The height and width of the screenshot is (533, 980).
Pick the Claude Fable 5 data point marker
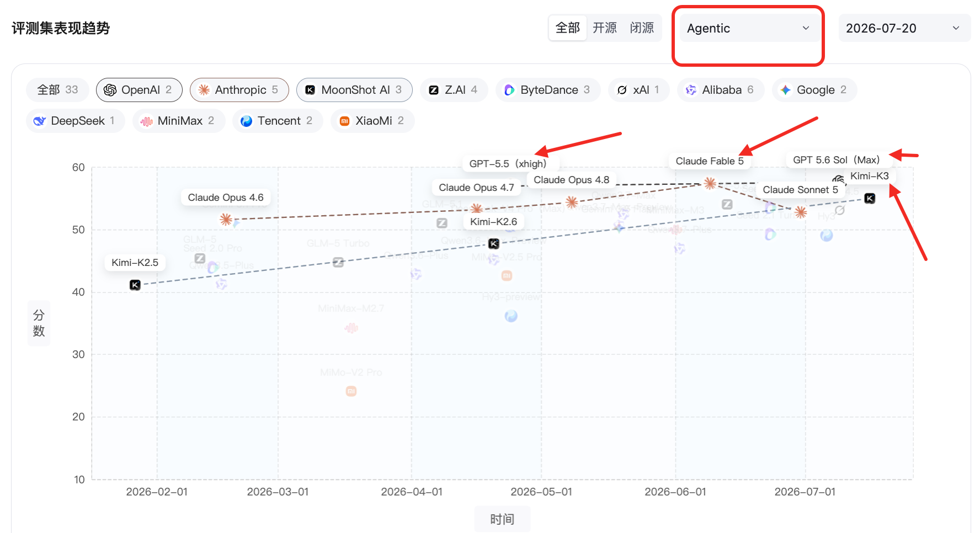click(710, 183)
